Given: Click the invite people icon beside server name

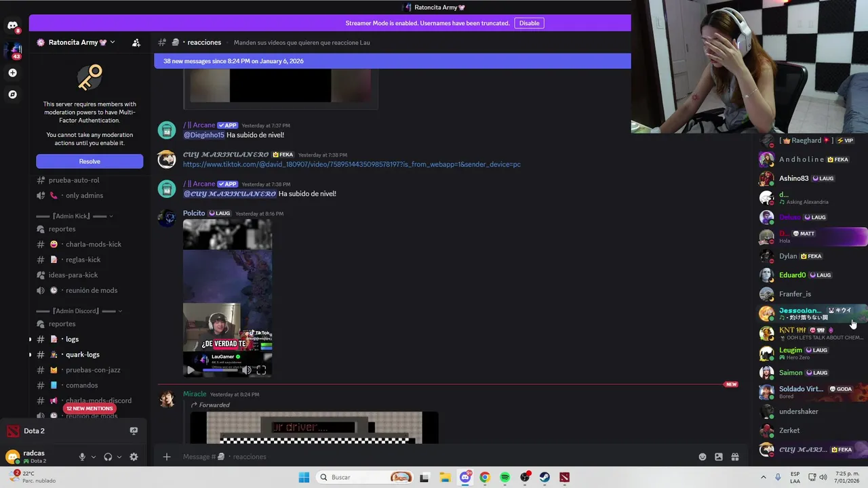Looking at the screenshot, I should coord(136,42).
